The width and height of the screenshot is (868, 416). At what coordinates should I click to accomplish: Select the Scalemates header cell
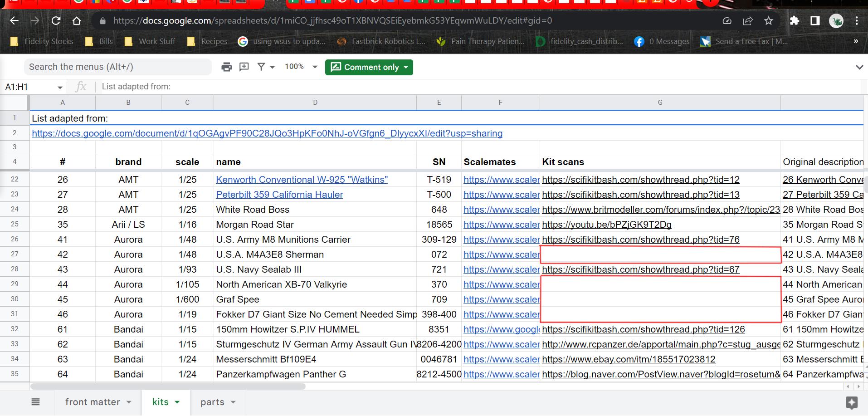tap(501, 162)
